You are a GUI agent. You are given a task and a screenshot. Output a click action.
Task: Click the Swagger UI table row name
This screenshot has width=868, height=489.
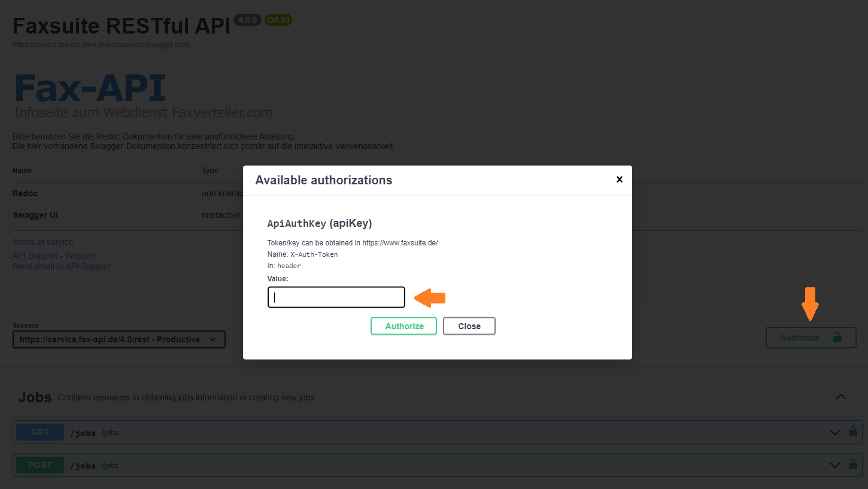[35, 215]
